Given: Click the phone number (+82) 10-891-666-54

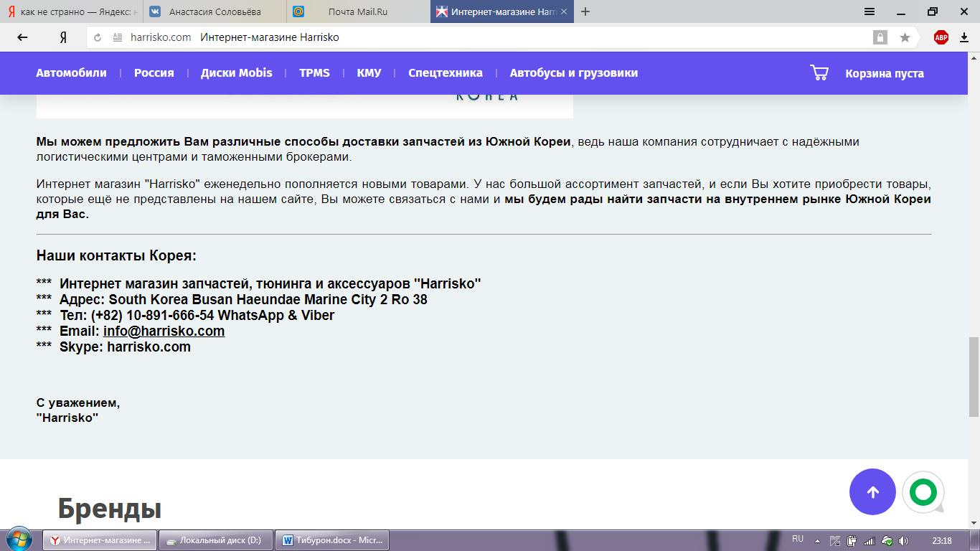Looking at the screenshot, I should coord(152,315).
